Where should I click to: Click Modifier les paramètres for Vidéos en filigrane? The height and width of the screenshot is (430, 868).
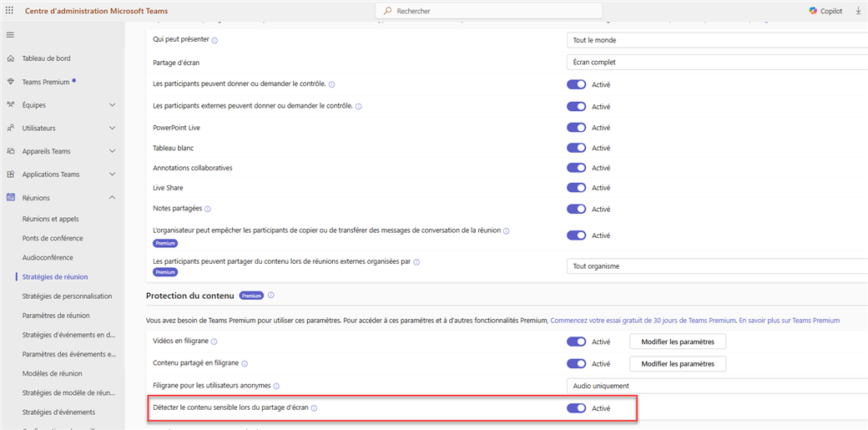point(678,341)
